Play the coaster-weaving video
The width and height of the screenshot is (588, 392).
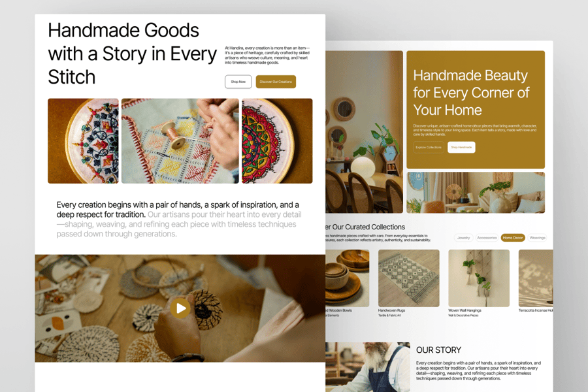pos(180,308)
